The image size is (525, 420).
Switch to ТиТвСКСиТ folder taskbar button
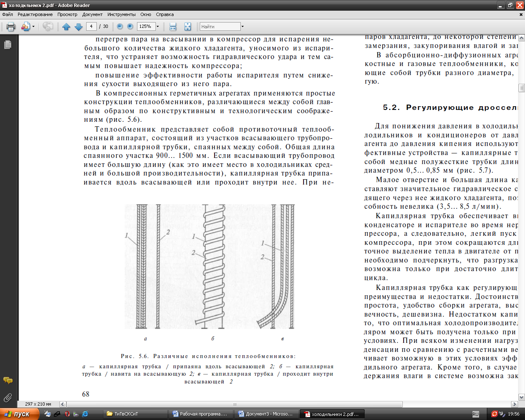(135, 414)
